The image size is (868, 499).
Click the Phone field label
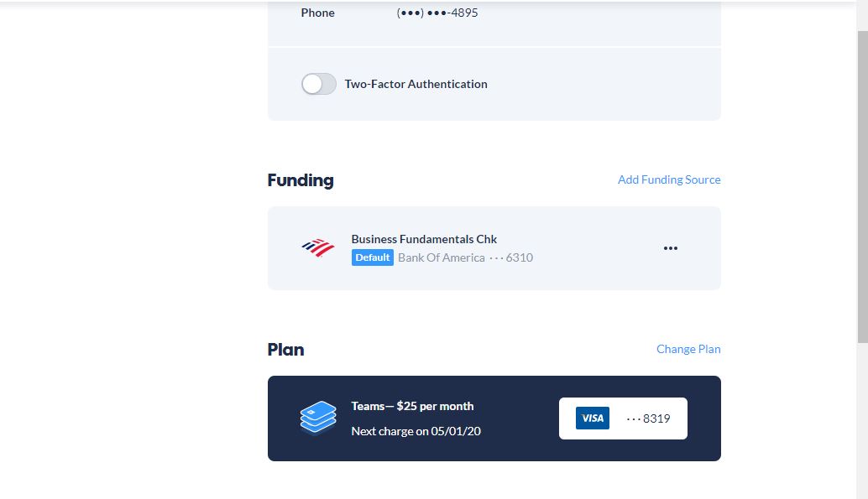tap(317, 13)
